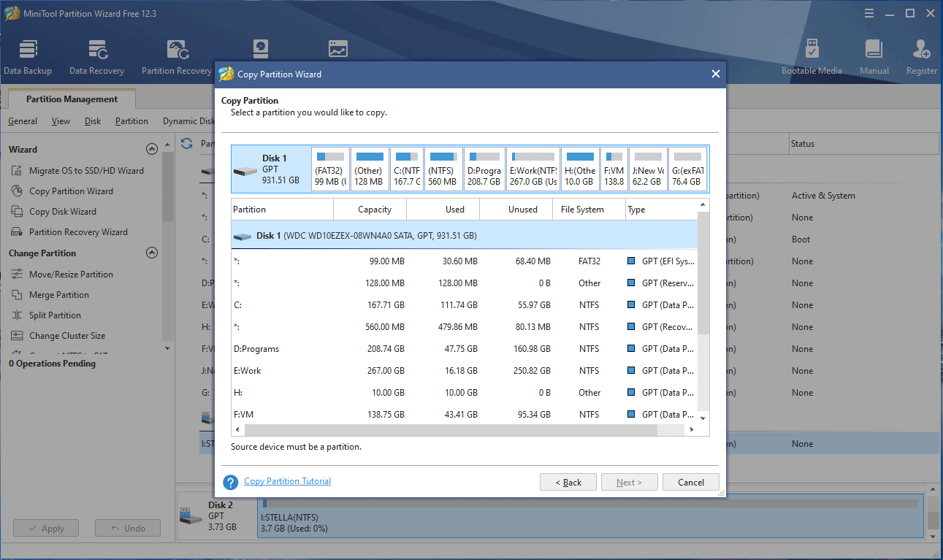The image size is (943, 560).
Task: Select the Partition Management tab
Action: [x=72, y=99]
